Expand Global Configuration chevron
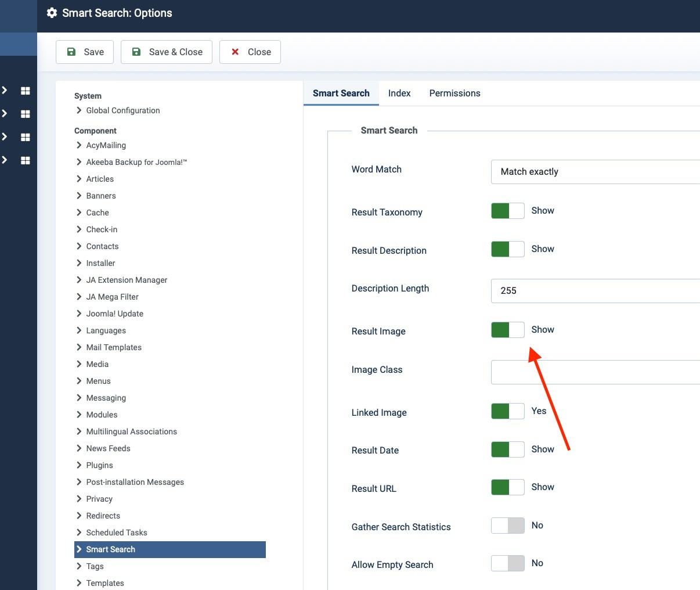 pyautogui.click(x=79, y=110)
